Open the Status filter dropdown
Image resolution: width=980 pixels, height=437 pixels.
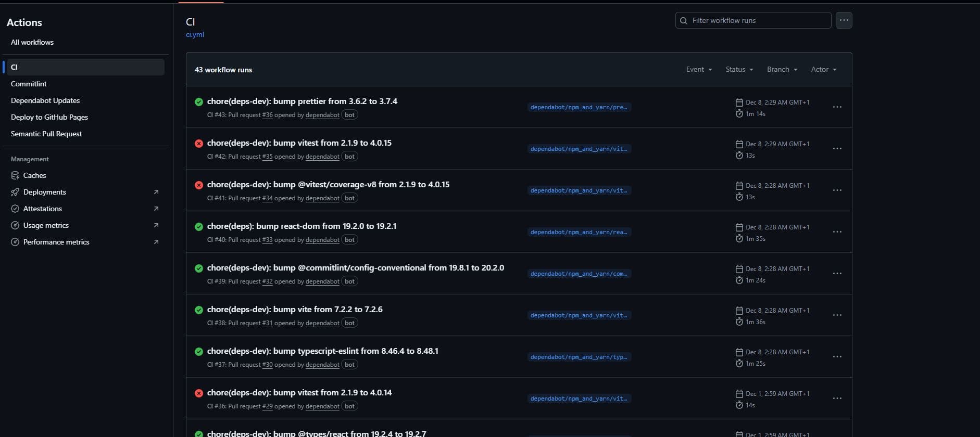(739, 69)
